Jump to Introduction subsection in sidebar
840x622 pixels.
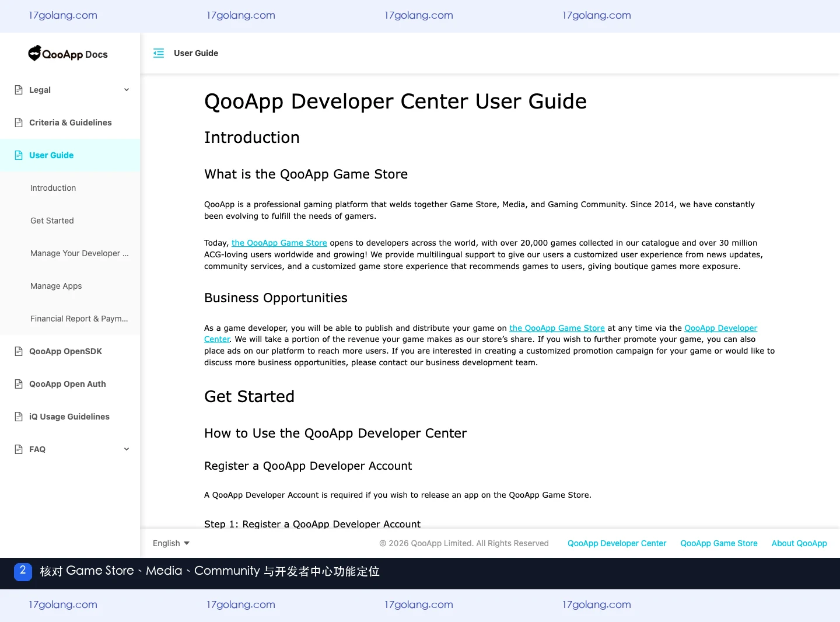coord(70,188)
